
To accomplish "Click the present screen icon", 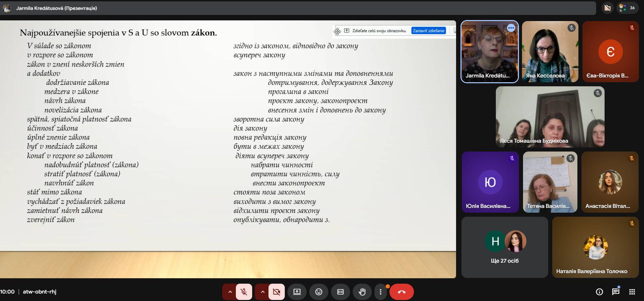I will [x=297, y=292].
